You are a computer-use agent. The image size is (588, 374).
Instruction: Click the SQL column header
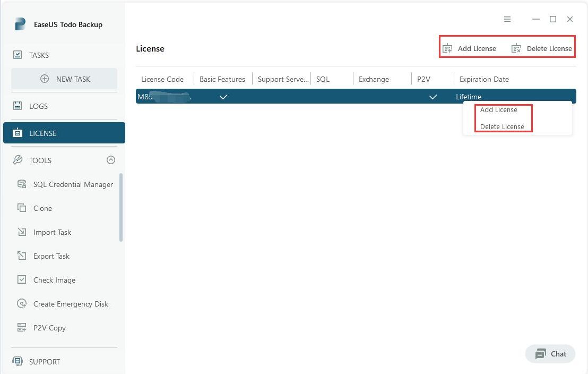[323, 79]
